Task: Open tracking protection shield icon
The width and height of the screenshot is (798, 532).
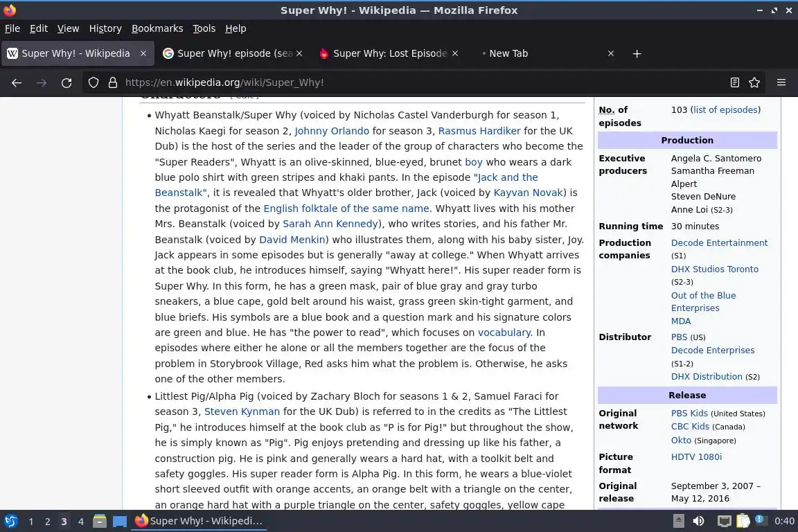Action: (x=93, y=82)
